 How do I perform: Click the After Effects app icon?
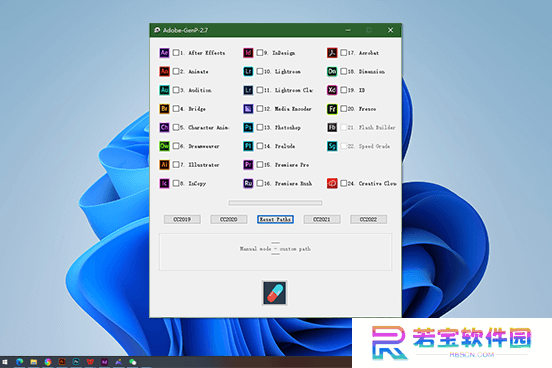[164, 53]
